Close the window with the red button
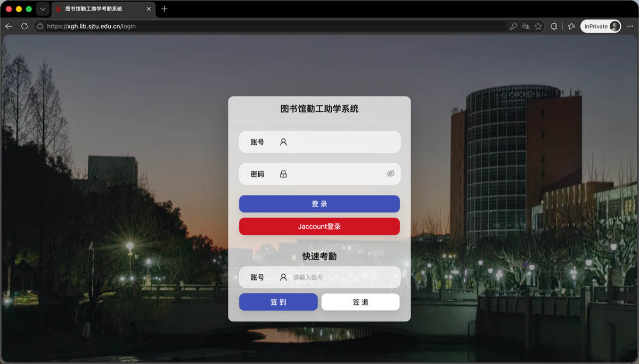Screen dimensions: 639x364 [x=9, y=9]
